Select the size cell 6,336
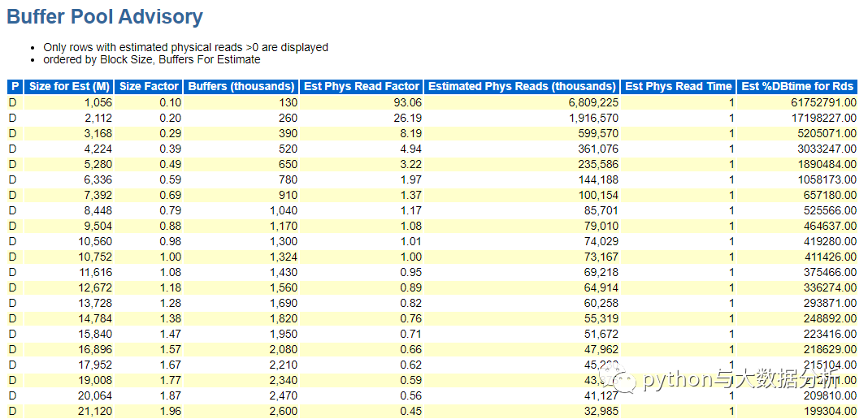This screenshot has width=868, height=419. coord(98,179)
